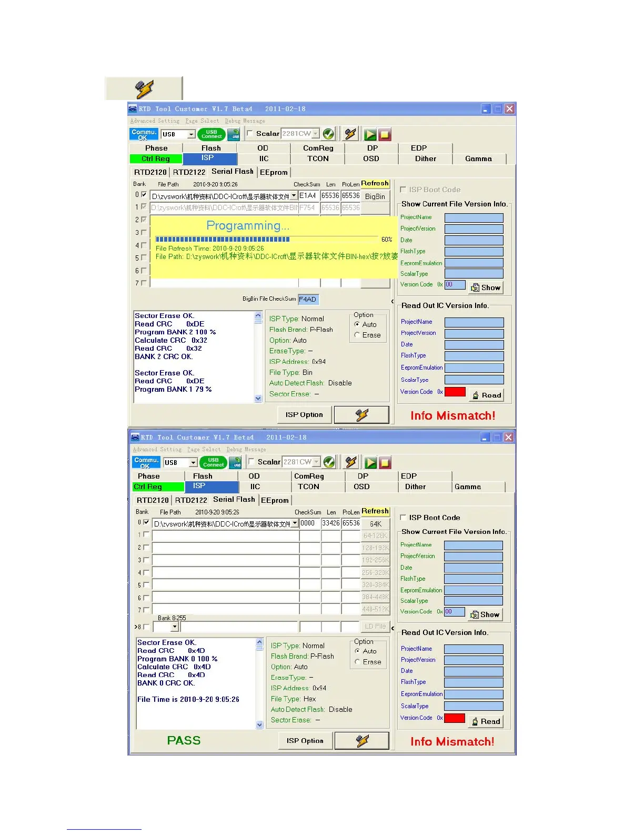Click the yellow stop icon in the lower window
644x834 pixels.
(385, 462)
